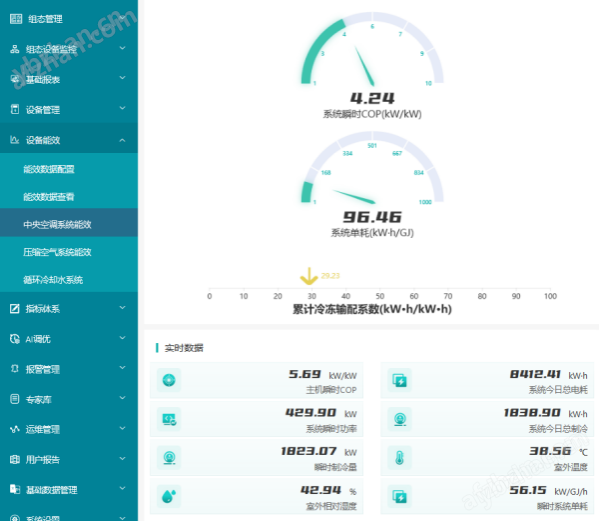Expand the 设备管理 chevron

tap(122, 108)
